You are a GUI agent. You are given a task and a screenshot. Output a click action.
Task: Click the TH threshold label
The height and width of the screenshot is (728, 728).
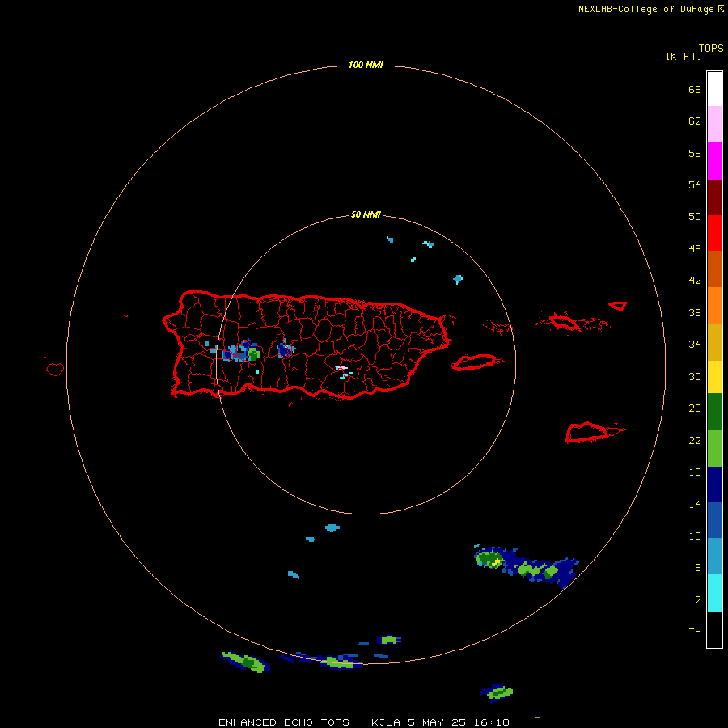[x=695, y=632]
